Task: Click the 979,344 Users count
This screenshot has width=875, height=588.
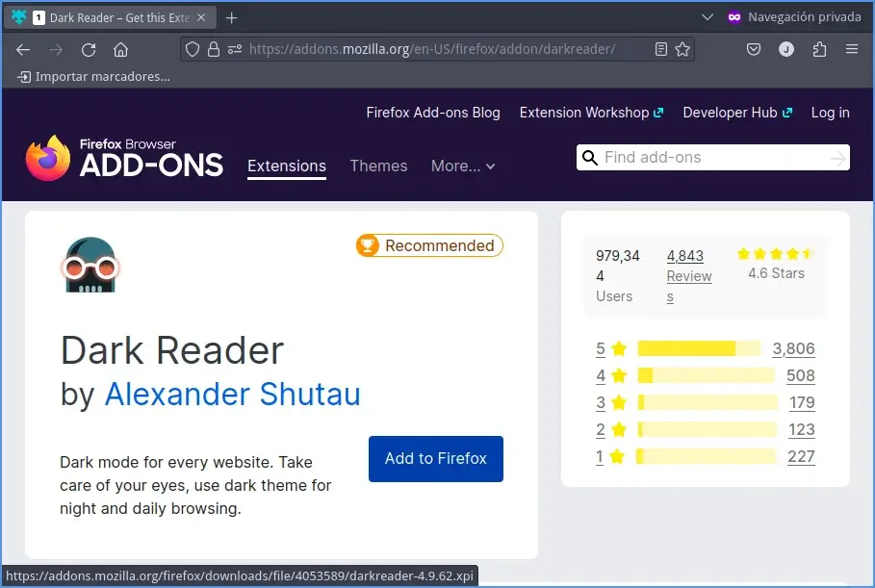Action: coord(618,276)
